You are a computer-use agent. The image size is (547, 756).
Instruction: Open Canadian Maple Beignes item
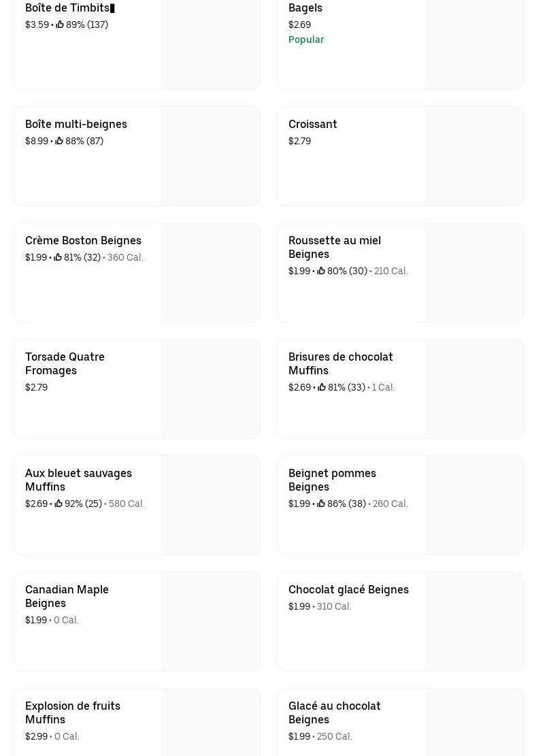pos(67,596)
